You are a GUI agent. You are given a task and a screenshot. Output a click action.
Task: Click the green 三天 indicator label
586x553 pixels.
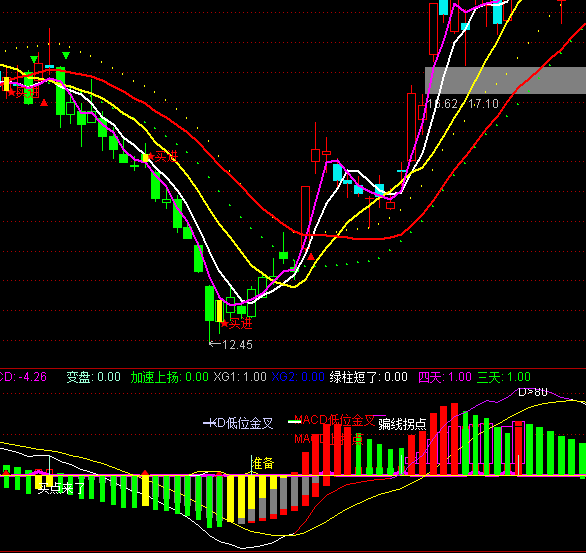point(489,377)
